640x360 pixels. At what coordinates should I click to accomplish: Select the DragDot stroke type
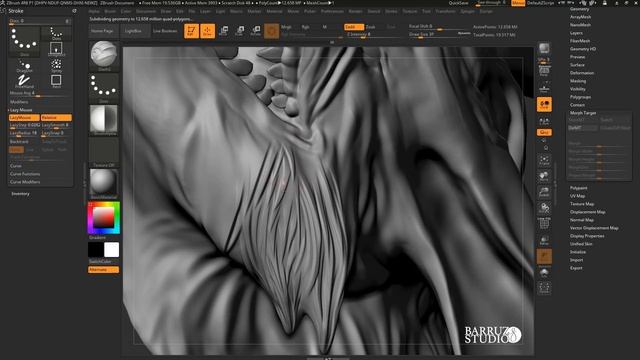click(24, 66)
